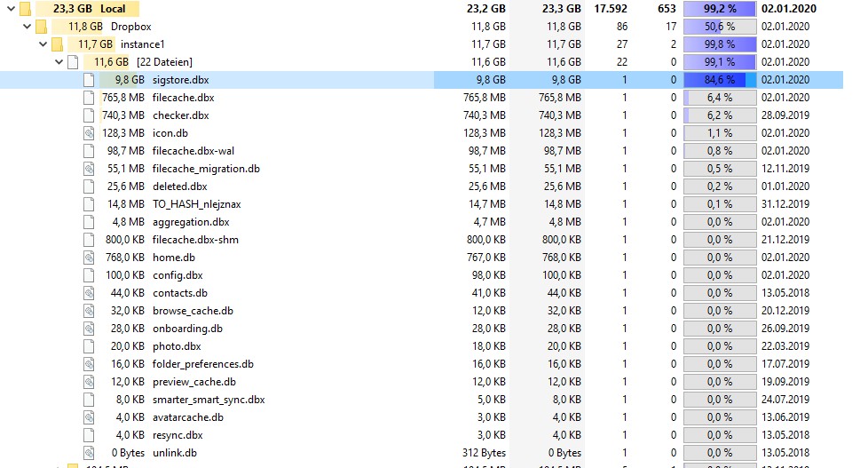
Task: Click the aggregation.dbx file icon
Action: 89,221
